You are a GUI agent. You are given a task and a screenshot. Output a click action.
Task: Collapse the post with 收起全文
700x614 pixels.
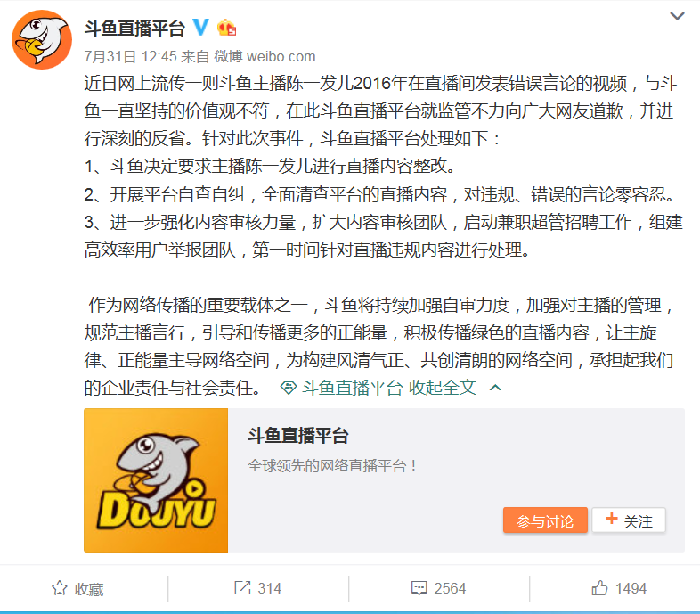pyautogui.click(x=443, y=388)
